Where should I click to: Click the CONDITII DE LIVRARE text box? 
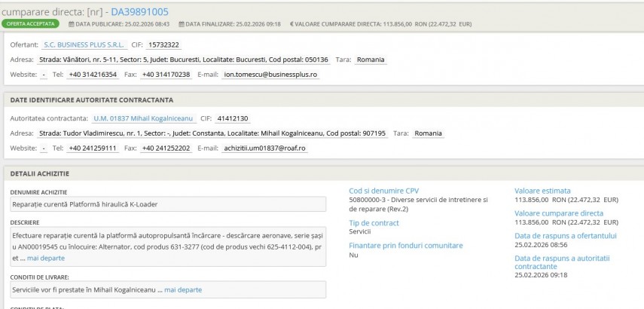tap(168, 289)
